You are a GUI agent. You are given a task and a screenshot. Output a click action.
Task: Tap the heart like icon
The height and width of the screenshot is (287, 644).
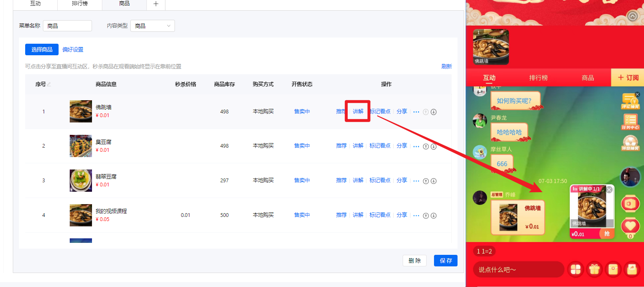click(x=630, y=226)
